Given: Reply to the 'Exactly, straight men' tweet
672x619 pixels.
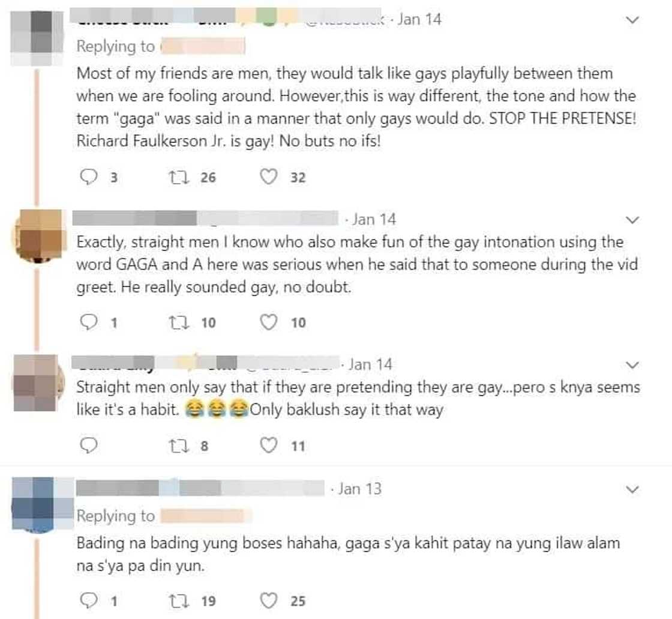Looking at the screenshot, I should point(89,322).
